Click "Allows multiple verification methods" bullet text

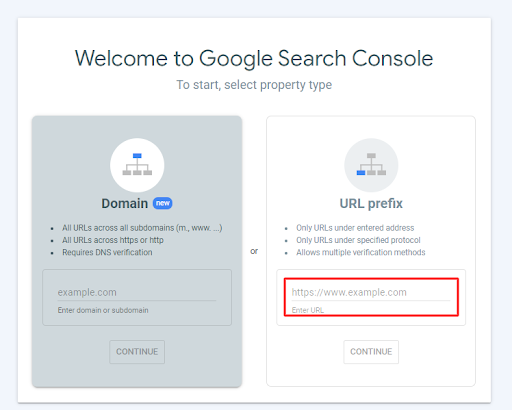click(x=361, y=252)
